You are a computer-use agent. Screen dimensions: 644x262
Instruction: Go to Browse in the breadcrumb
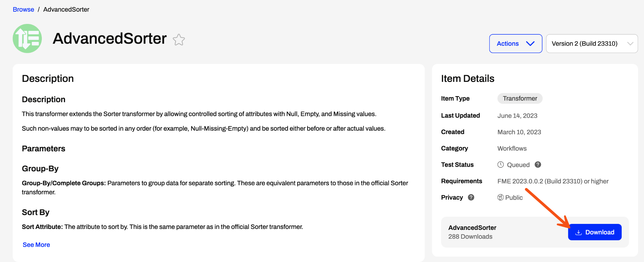pyautogui.click(x=23, y=9)
